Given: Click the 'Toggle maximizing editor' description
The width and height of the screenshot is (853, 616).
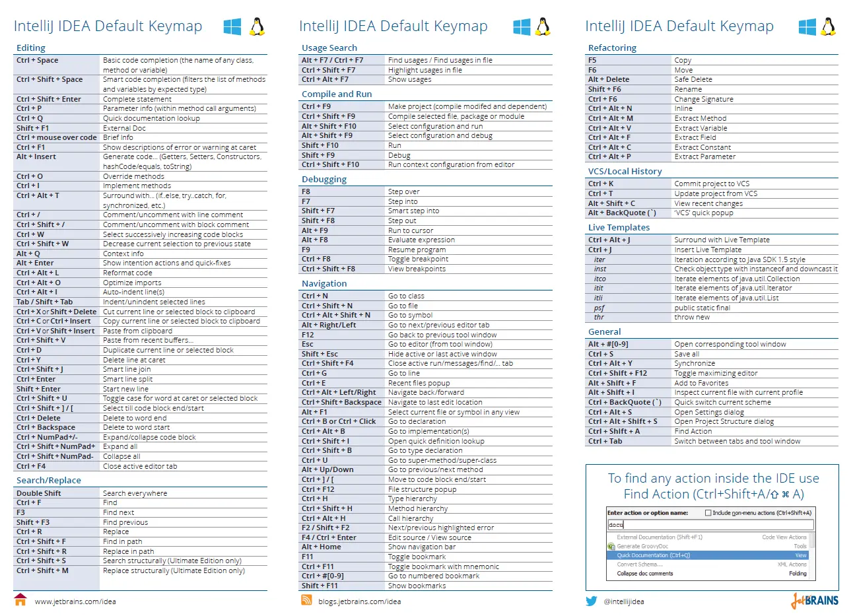Looking at the screenshot, I should tap(716, 374).
